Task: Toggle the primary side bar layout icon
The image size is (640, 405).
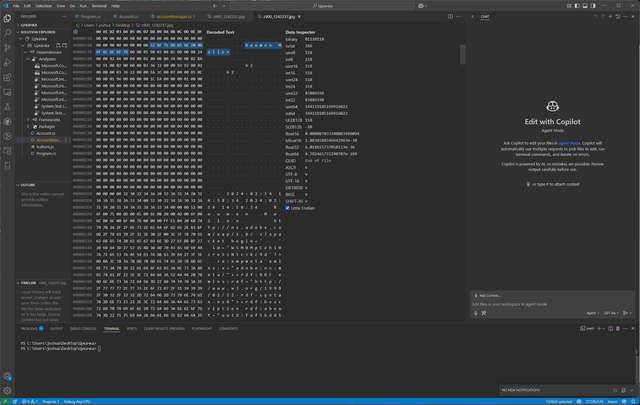Action: (577, 6)
